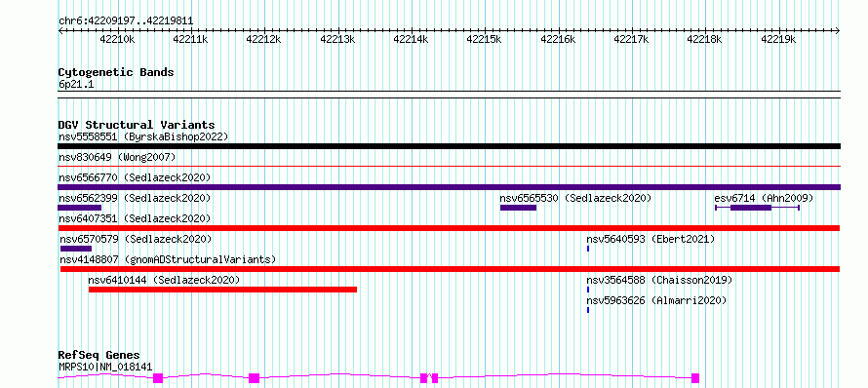Select the black nsv5558551 variant bar

[x=449, y=146]
